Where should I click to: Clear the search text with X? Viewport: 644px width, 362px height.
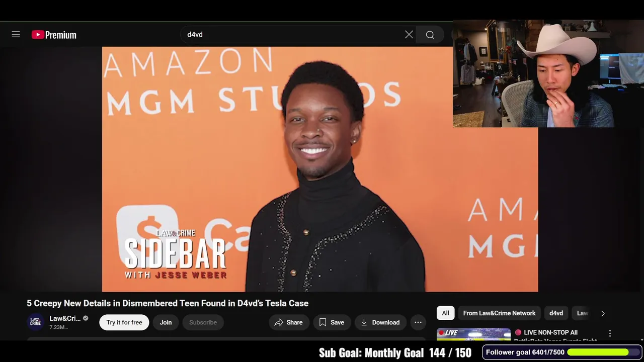409,35
